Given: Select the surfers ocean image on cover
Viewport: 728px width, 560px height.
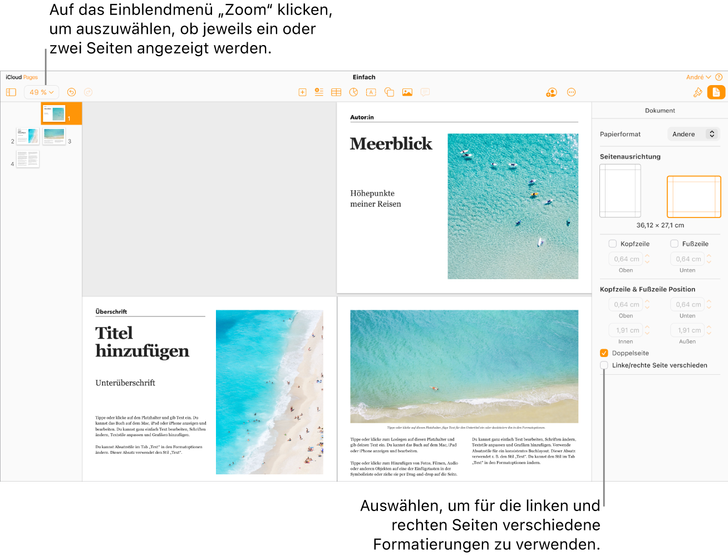Looking at the screenshot, I should pyautogui.click(x=513, y=206).
